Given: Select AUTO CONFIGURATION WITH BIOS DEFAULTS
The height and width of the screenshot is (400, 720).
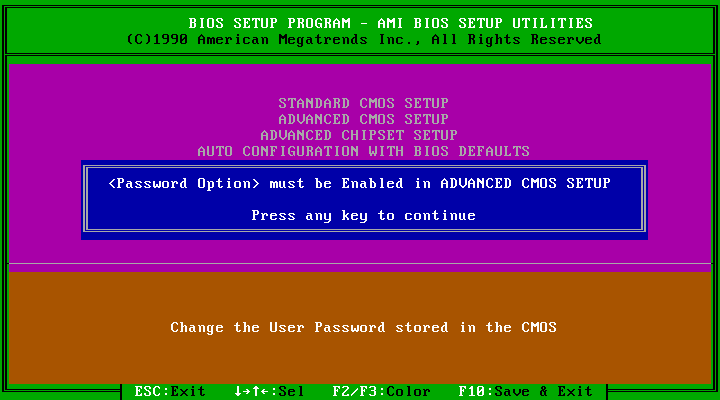Looking at the screenshot, I should 363,152.
